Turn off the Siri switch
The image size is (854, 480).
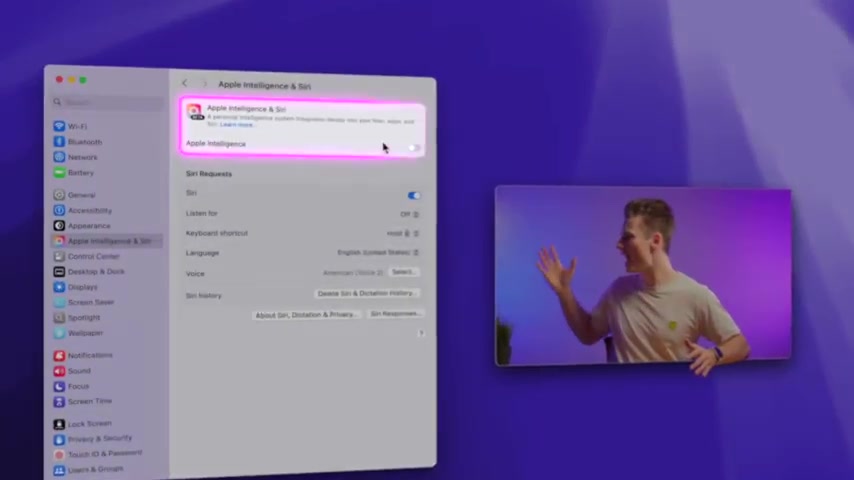pos(414,195)
